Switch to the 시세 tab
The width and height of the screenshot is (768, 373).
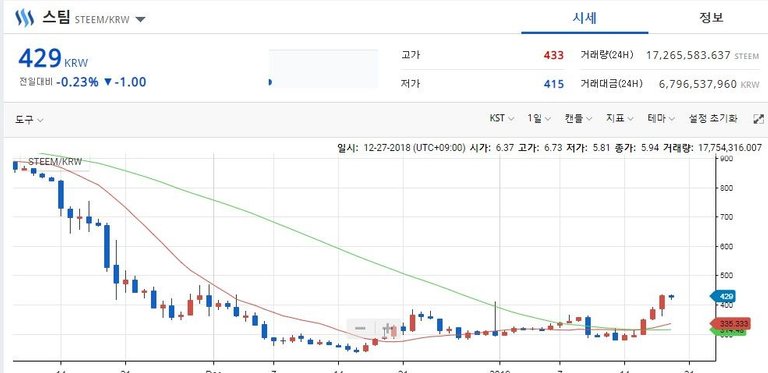point(584,18)
